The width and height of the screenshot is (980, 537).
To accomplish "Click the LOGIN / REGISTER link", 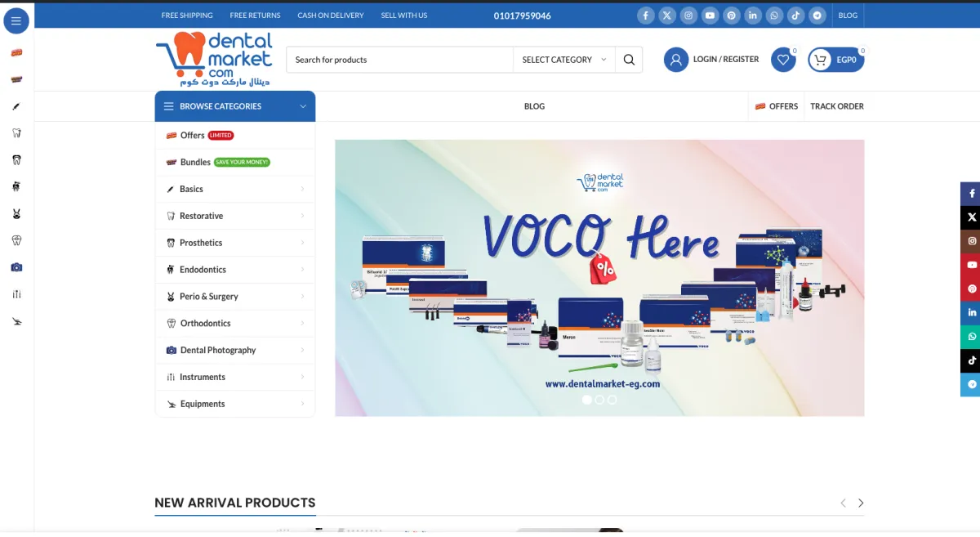I will 726,60.
